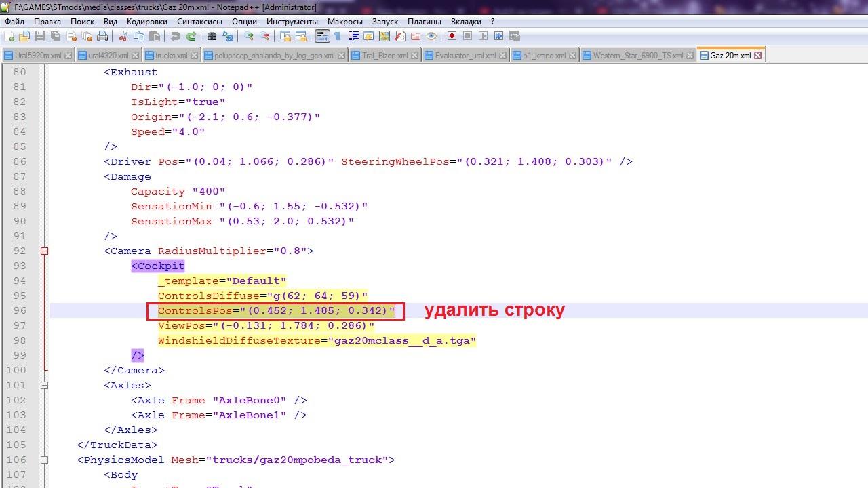Start macro recording with the red record icon
The image size is (868, 488).
[x=452, y=36]
